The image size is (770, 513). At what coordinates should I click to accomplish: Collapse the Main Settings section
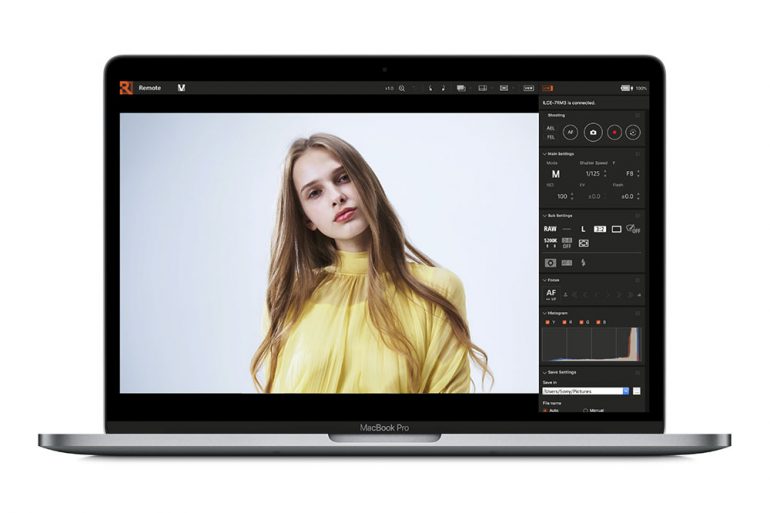tap(543, 153)
